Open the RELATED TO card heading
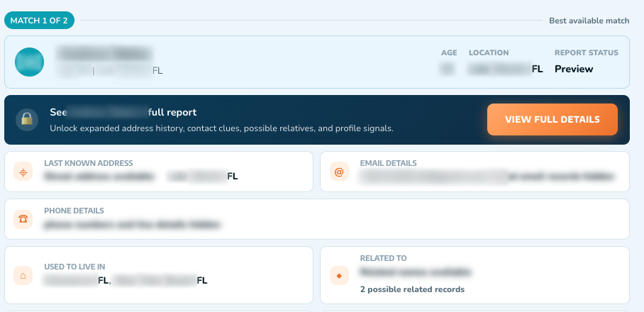 click(x=383, y=258)
